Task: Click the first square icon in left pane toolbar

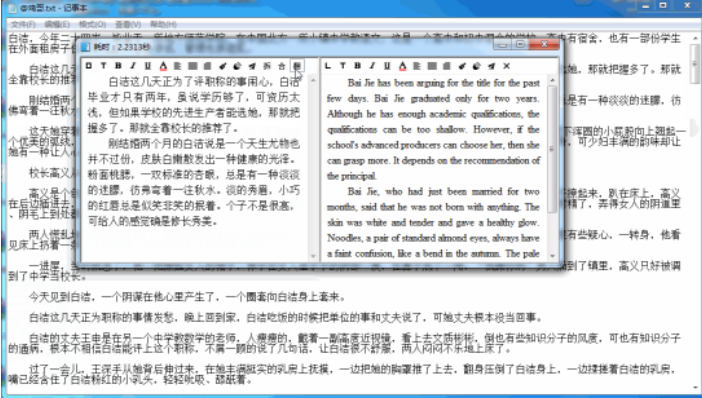Action: [89, 66]
